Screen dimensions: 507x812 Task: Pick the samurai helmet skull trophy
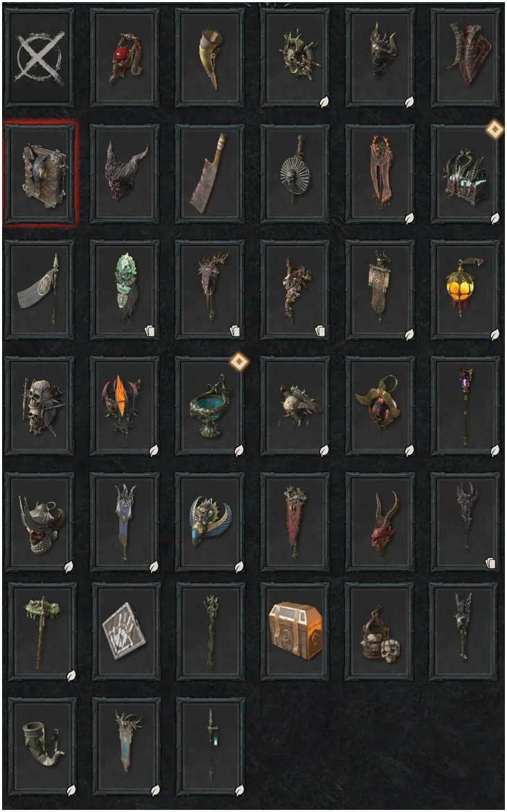tap(39, 521)
